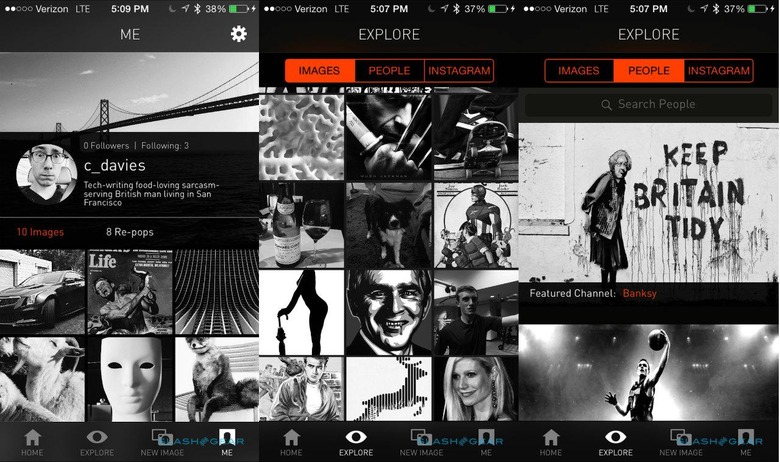
Task: Select IMAGES tab in right Explore screen
Action: 579,71
